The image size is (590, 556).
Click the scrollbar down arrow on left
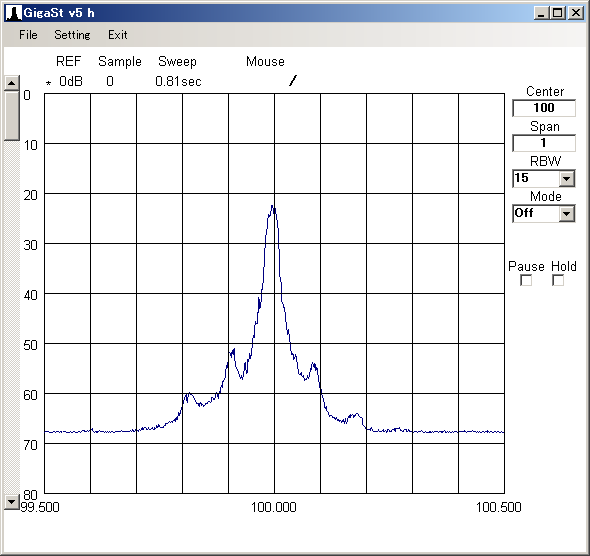point(12,502)
